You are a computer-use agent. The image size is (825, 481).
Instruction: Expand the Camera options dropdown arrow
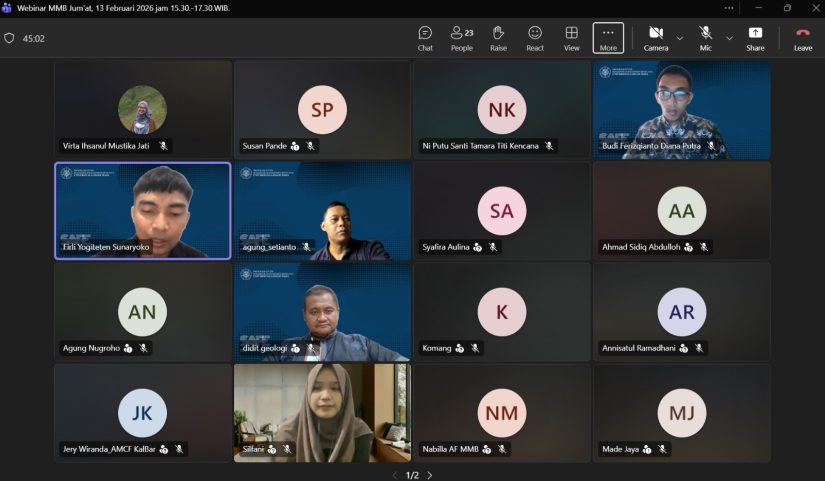[x=680, y=38]
